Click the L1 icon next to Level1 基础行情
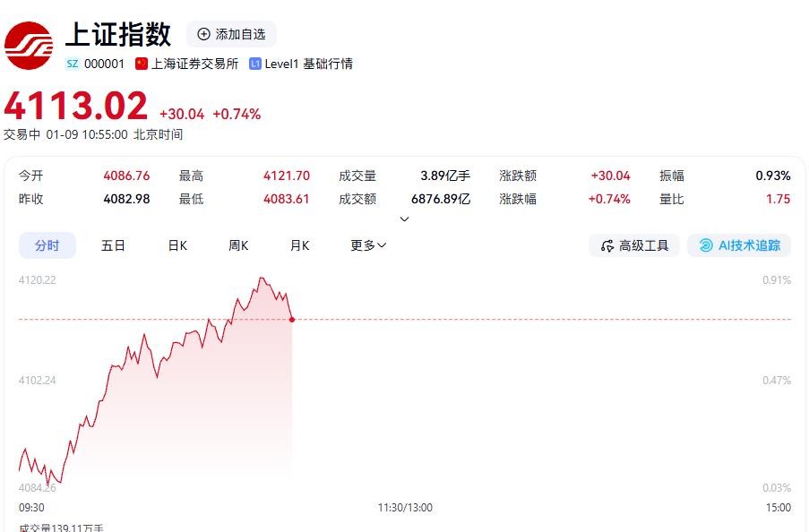 [257, 64]
